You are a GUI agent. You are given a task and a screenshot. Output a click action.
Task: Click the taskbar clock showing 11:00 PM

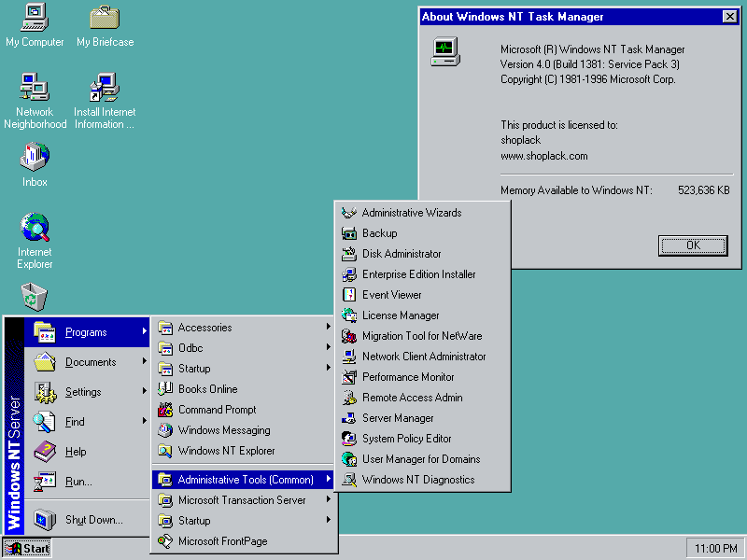click(715, 549)
